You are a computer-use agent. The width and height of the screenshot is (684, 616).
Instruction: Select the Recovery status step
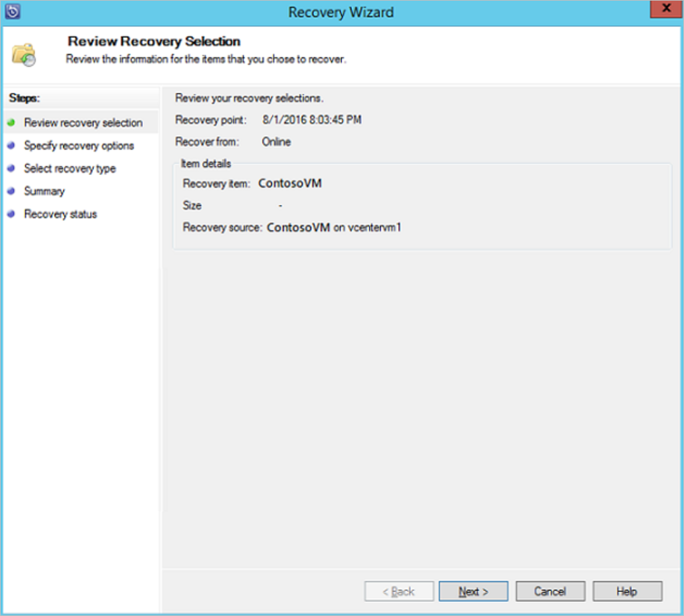pyautogui.click(x=59, y=214)
